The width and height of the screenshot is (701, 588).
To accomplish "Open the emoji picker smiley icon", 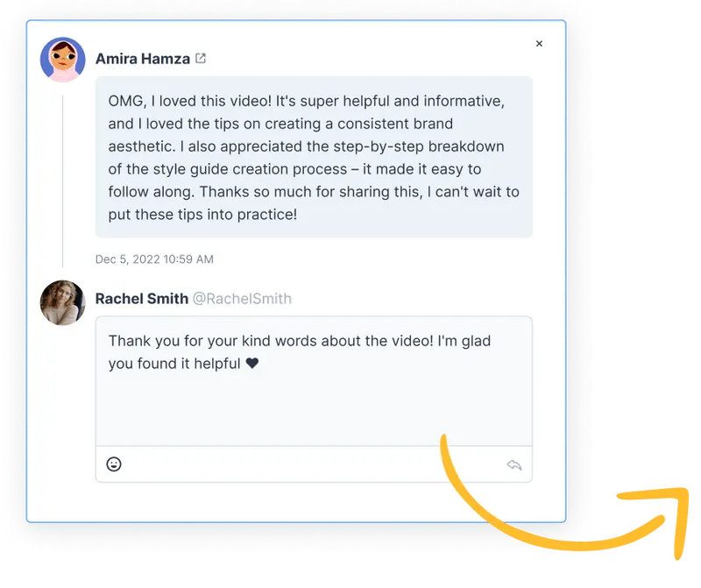I will 114,464.
